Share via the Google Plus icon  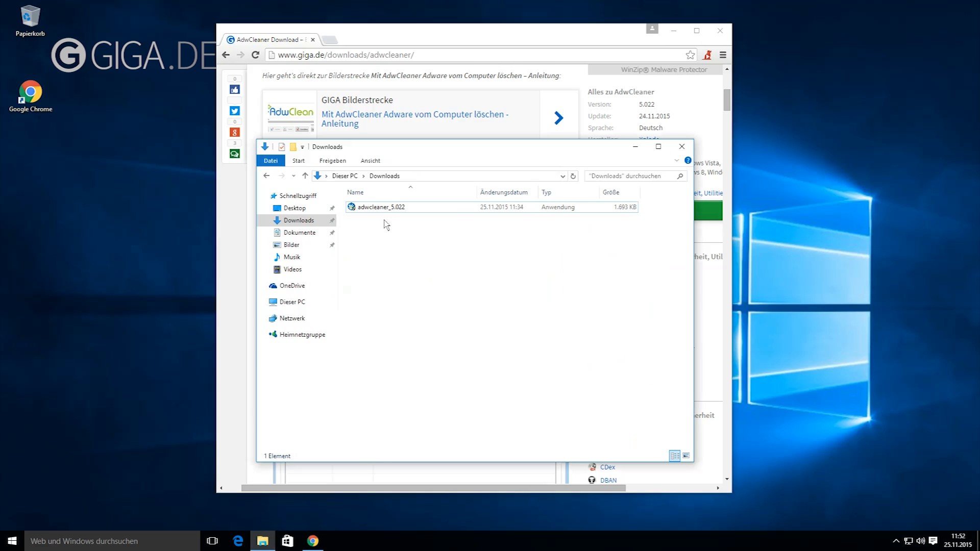point(235,132)
